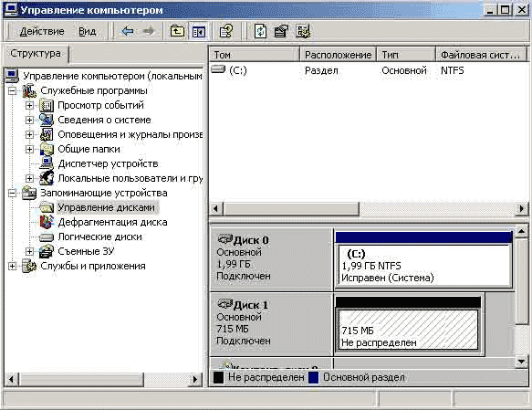The height and width of the screenshot is (410, 532).
Task: Open the Действие menu
Action: (42, 32)
